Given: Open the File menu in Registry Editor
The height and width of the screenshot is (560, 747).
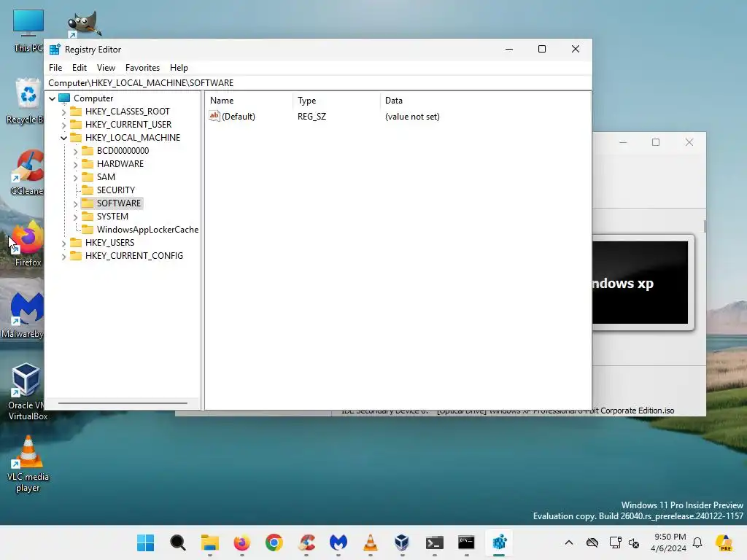Looking at the screenshot, I should click(x=55, y=68).
